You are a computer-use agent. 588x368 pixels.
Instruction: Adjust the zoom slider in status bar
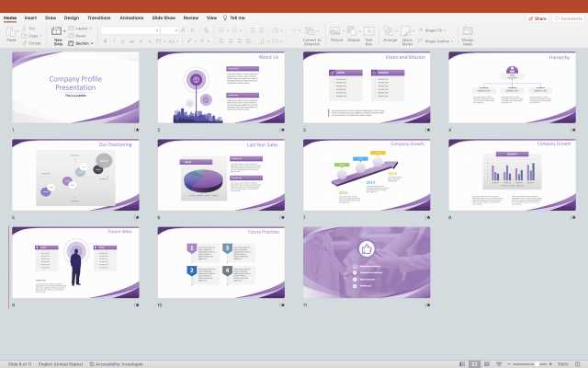[x=537, y=363]
